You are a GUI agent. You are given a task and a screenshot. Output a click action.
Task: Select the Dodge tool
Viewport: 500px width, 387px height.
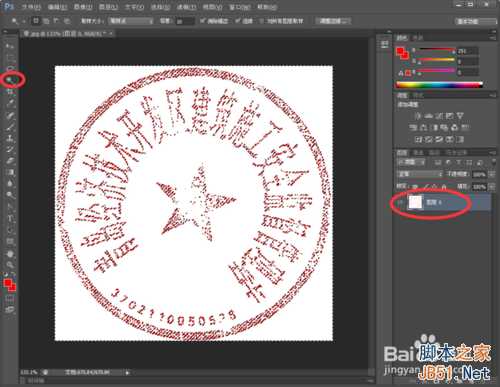[10, 195]
